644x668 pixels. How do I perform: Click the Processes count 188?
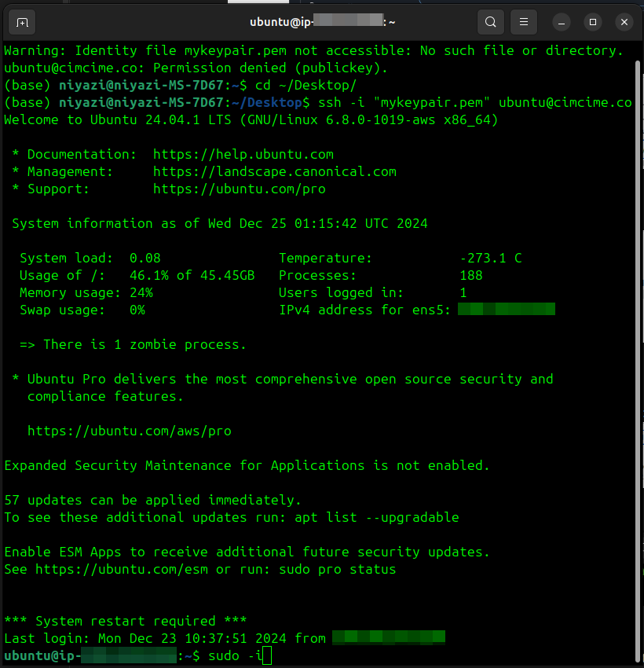[x=471, y=275]
